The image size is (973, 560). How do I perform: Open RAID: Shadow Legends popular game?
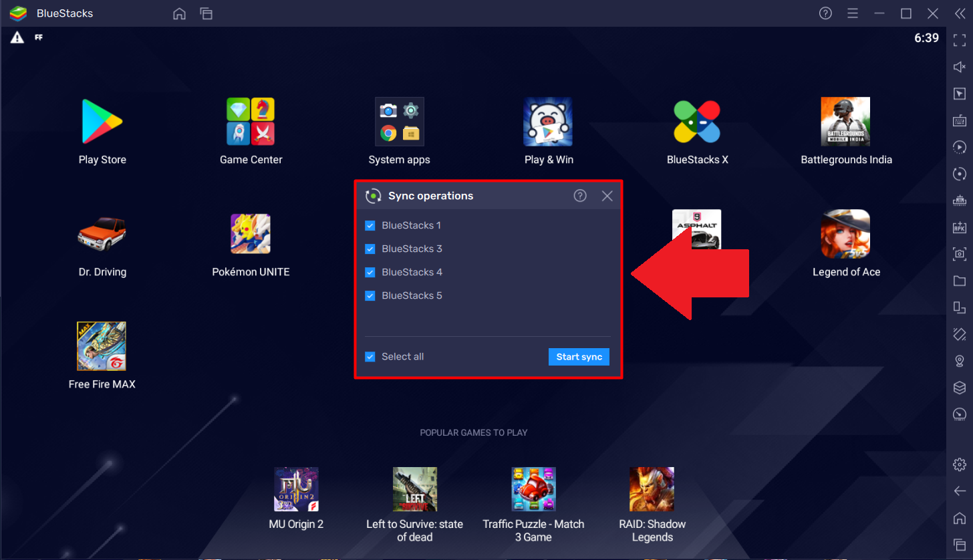click(652, 489)
